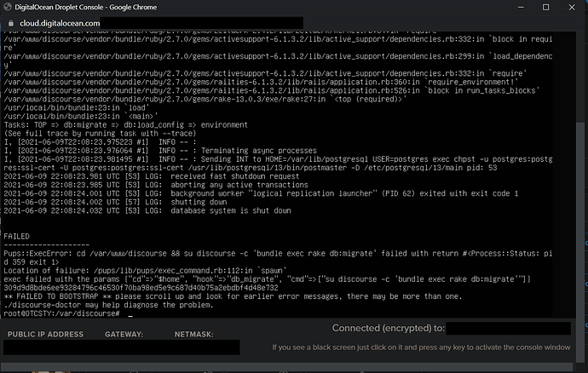Click the NETMASK: label
This screenshot has height=373, width=588.
pos(193,334)
